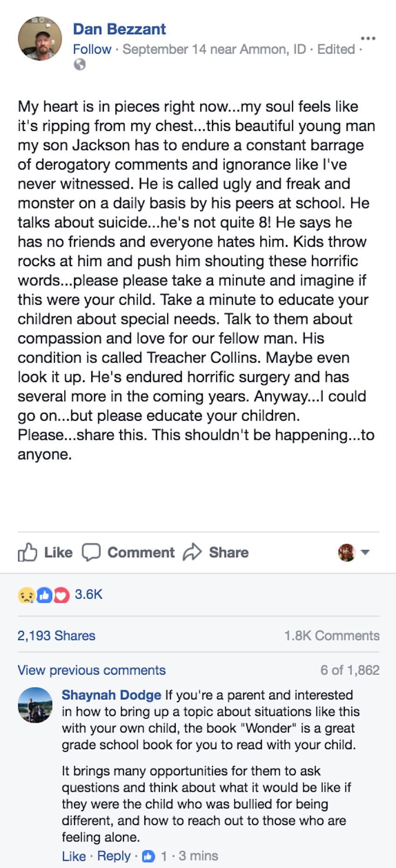Open Shaynah Dodge's comment avatar

(35, 704)
